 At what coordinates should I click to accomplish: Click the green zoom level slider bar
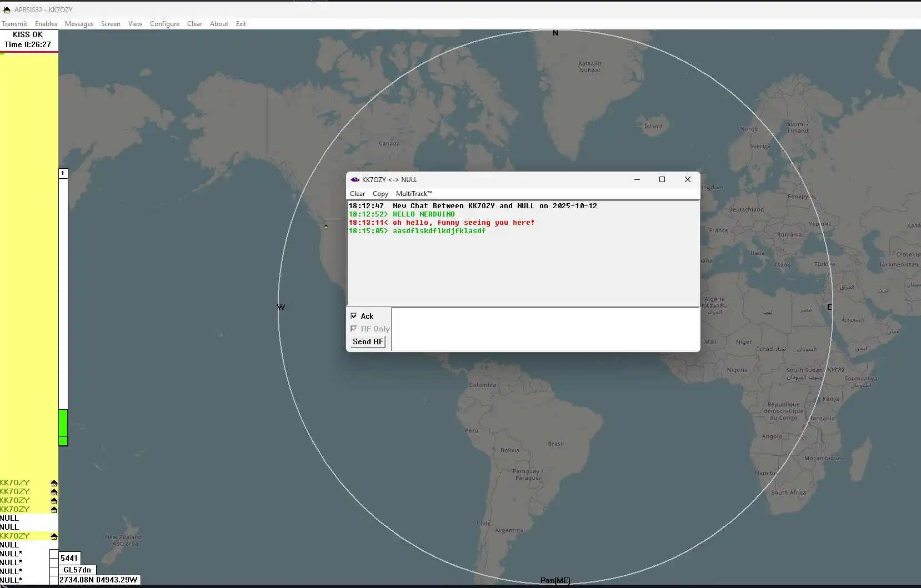[63, 423]
